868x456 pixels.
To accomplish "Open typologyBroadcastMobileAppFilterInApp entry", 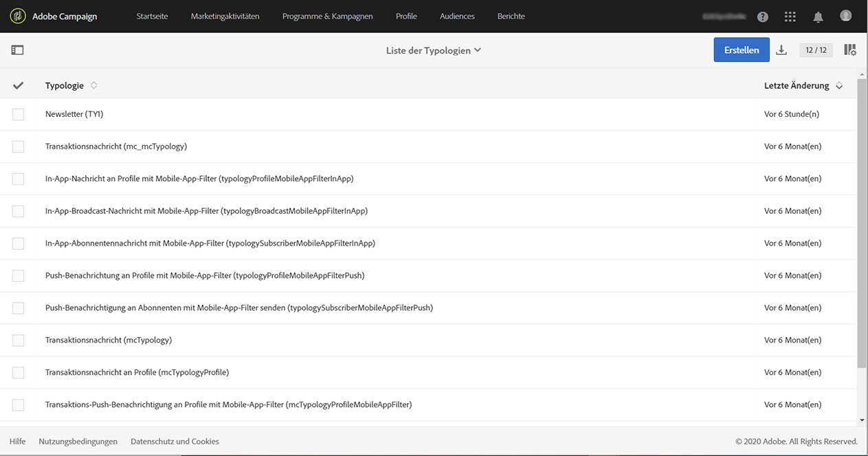I will point(206,211).
